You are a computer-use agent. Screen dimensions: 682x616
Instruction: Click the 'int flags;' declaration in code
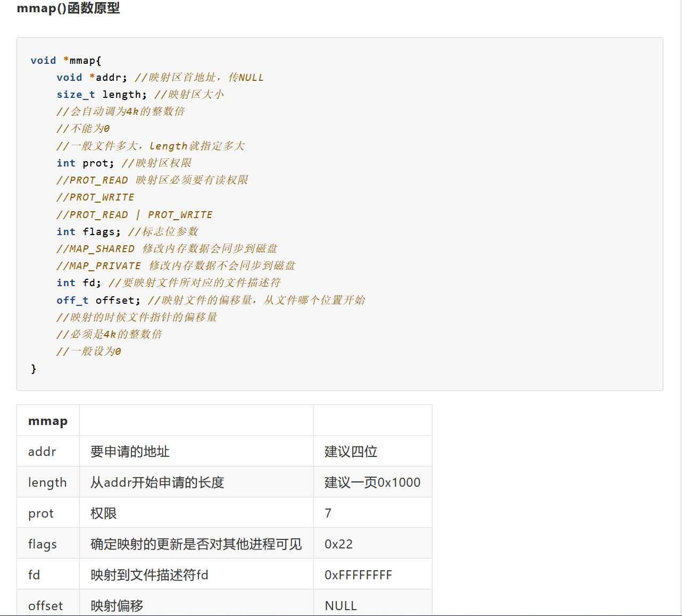coord(88,231)
